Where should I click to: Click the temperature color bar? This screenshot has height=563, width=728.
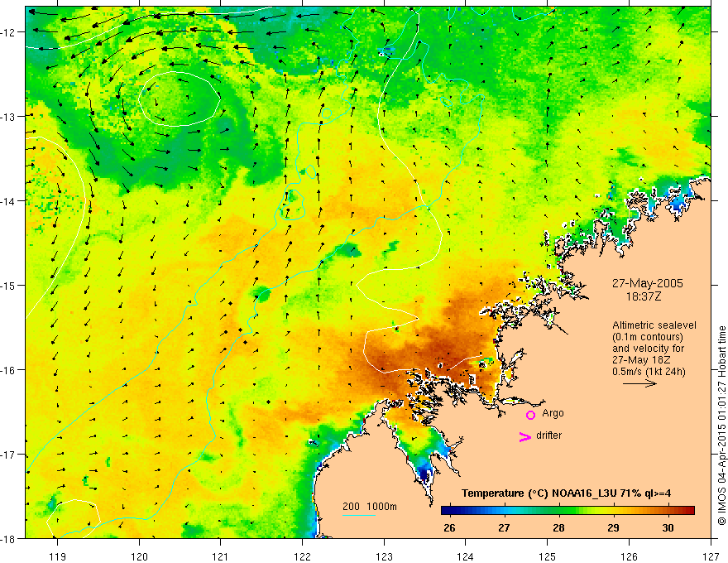pyautogui.click(x=568, y=510)
